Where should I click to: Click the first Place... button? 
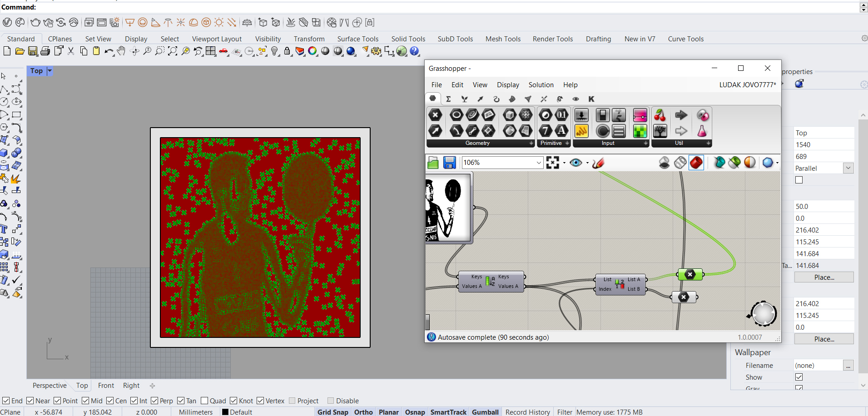[824, 277]
